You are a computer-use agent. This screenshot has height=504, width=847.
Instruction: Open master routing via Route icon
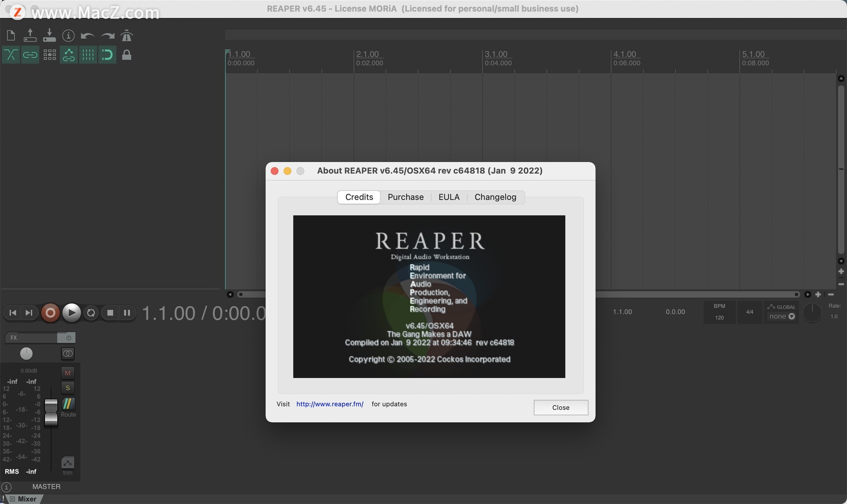click(68, 403)
